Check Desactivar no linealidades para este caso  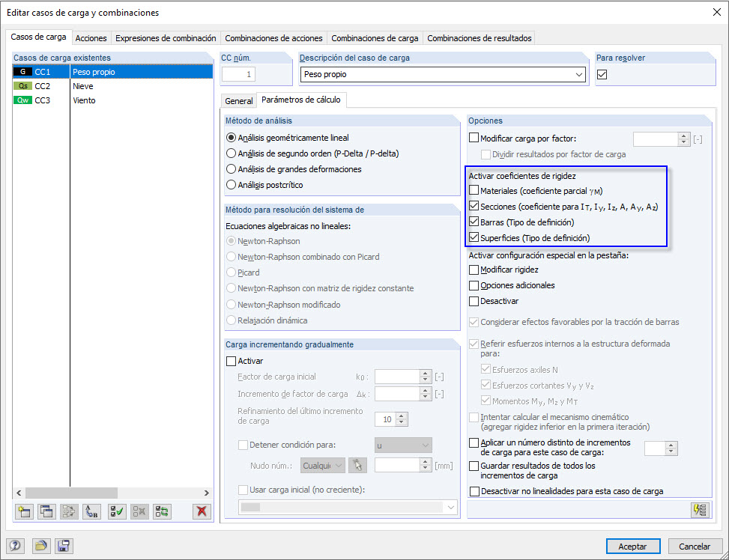(x=474, y=491)
